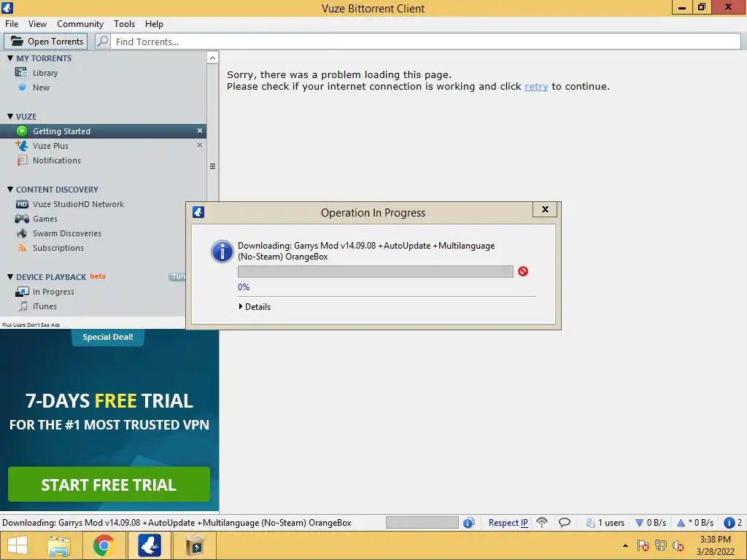The width and height of the screenshot is (747, 560).
Task: Click the green Getting Started play icon
Action: 22,131
